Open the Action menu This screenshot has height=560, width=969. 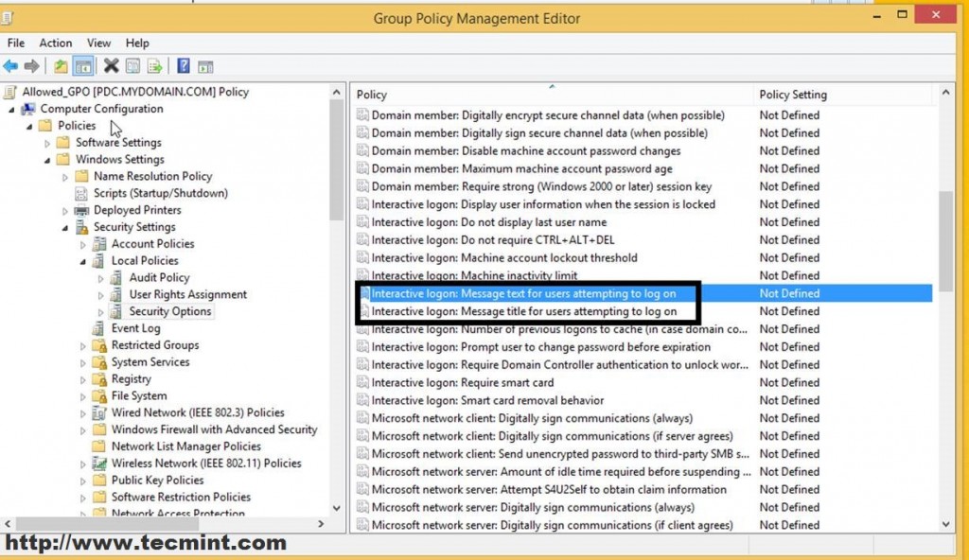pyautogui.click(x=56, y=43)
